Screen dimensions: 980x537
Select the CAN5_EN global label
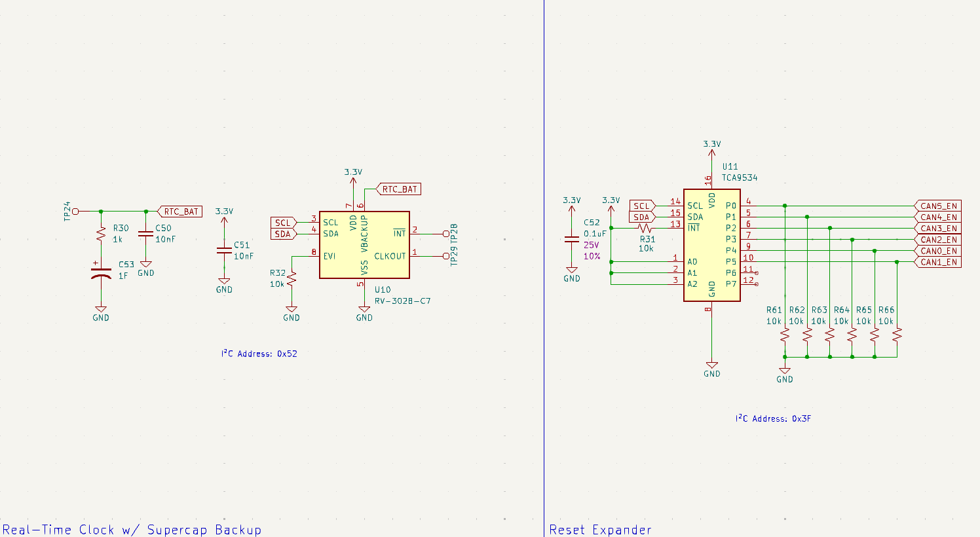(938, 206)
